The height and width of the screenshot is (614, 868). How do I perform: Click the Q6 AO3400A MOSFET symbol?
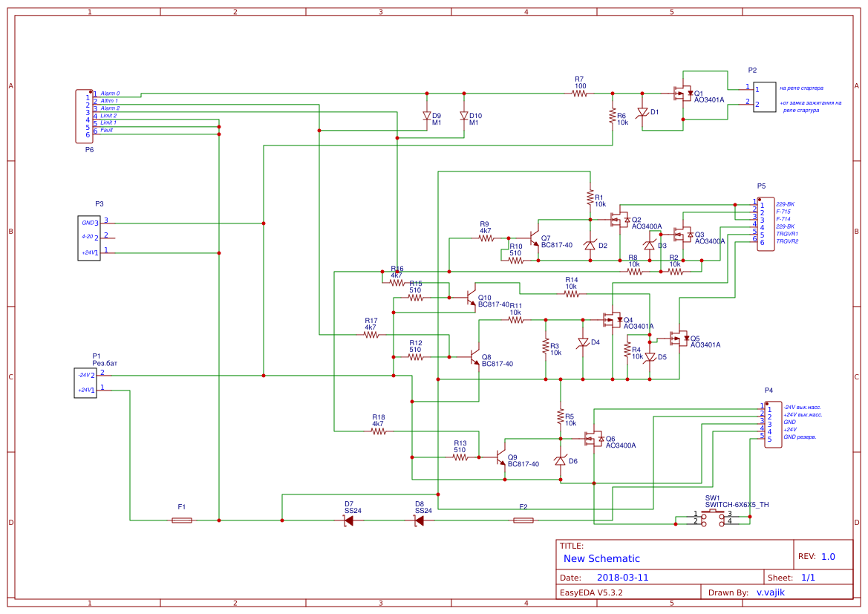coord(594,439)
